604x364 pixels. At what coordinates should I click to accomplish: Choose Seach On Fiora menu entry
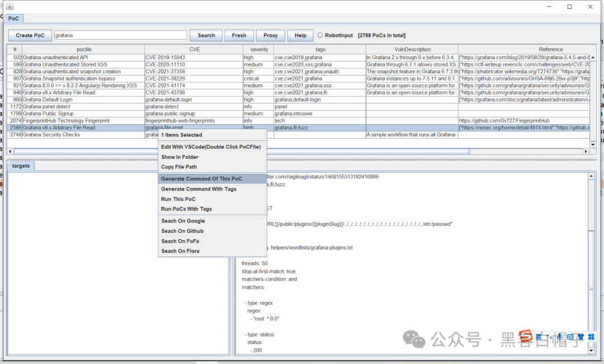click(213, 250)
